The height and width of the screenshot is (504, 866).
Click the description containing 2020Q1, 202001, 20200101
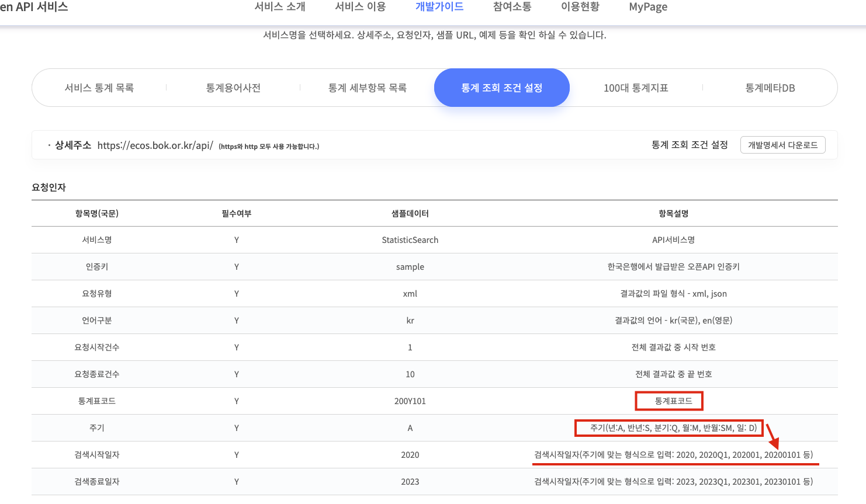(674, 455)
